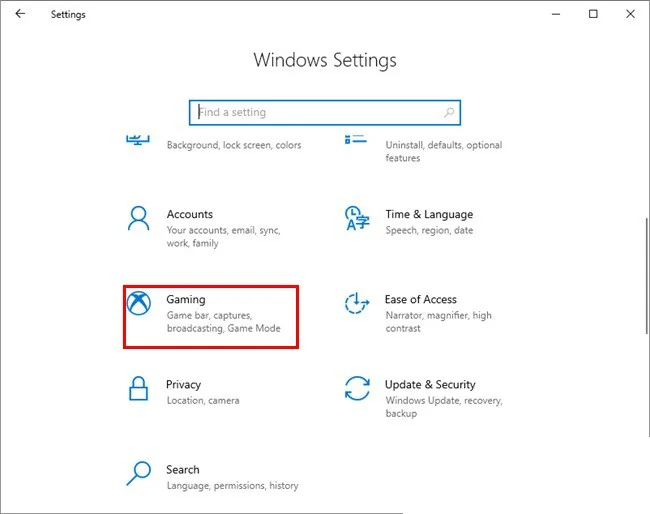650x514 pixels.
Task: Click the Privacy padlock icon
Action: 138,388
